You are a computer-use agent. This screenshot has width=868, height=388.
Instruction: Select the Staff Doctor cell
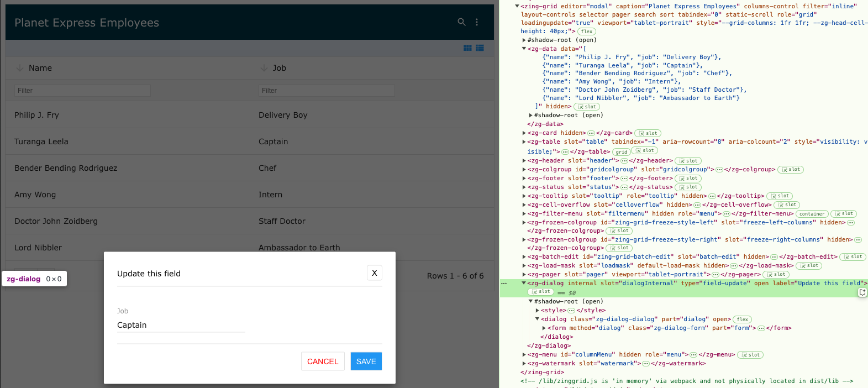(372, 221)
